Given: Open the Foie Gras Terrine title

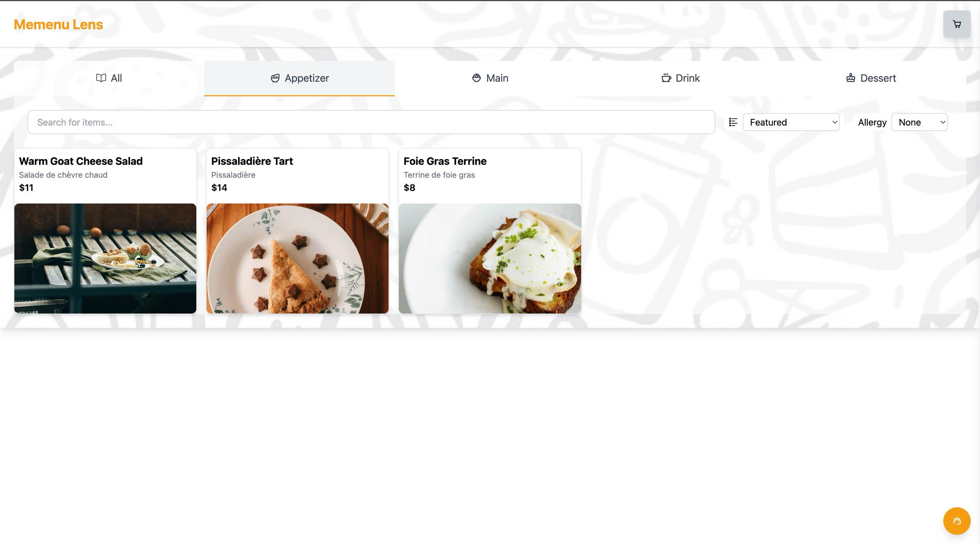Looking at the screenshot, I should 445,161.
